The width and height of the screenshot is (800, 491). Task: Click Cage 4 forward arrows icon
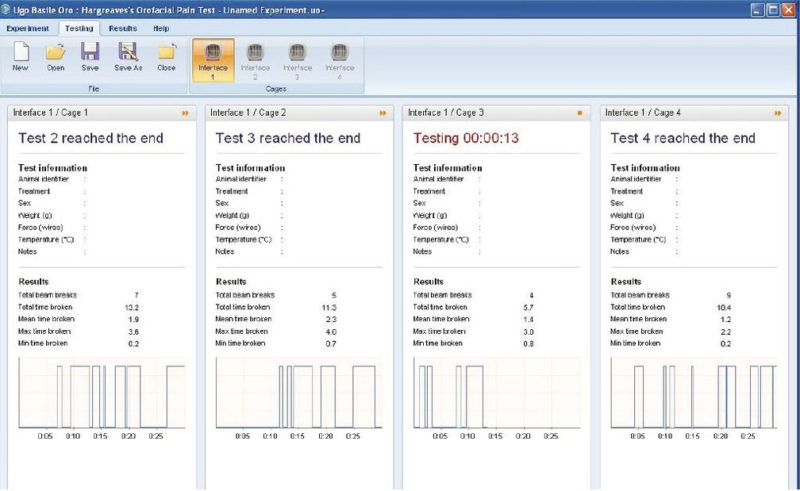tap(778, 113)
